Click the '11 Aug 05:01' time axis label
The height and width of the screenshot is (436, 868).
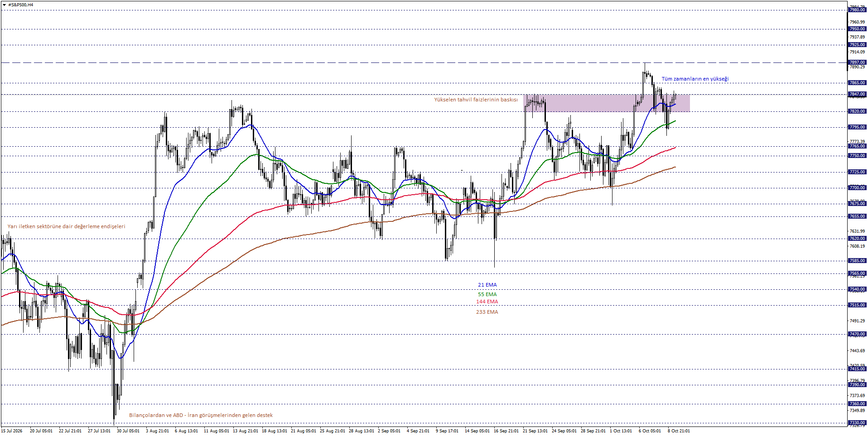tap(217, 431)
